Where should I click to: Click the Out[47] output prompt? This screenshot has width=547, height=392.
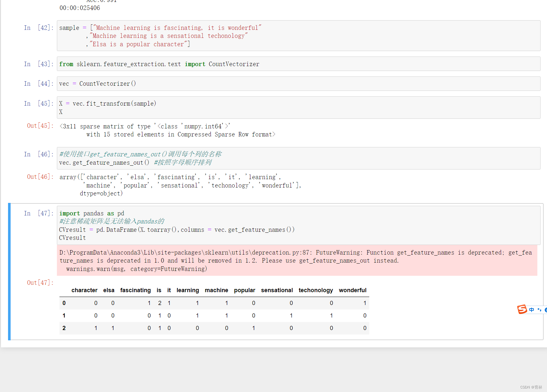click(x=40, y=283)
